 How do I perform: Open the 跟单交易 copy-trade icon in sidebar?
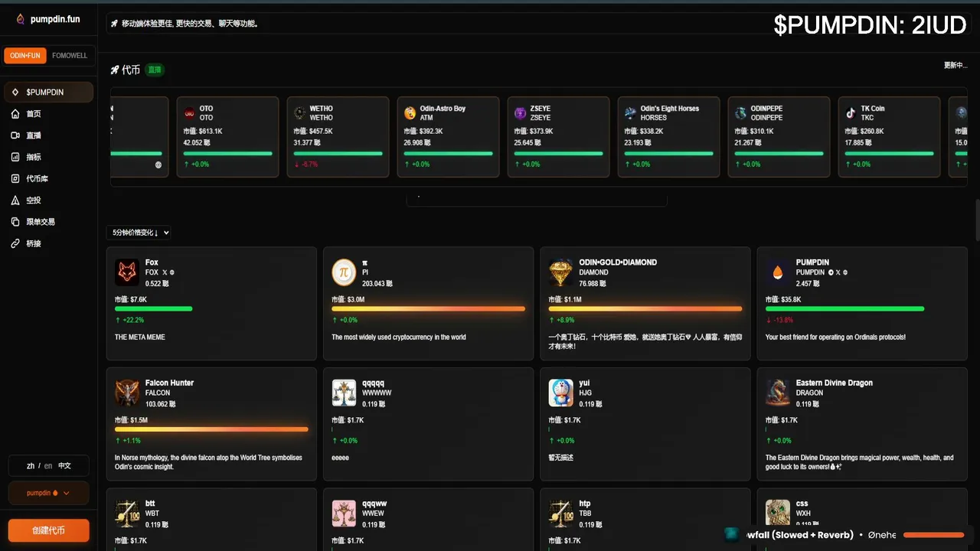pos(15,222)
